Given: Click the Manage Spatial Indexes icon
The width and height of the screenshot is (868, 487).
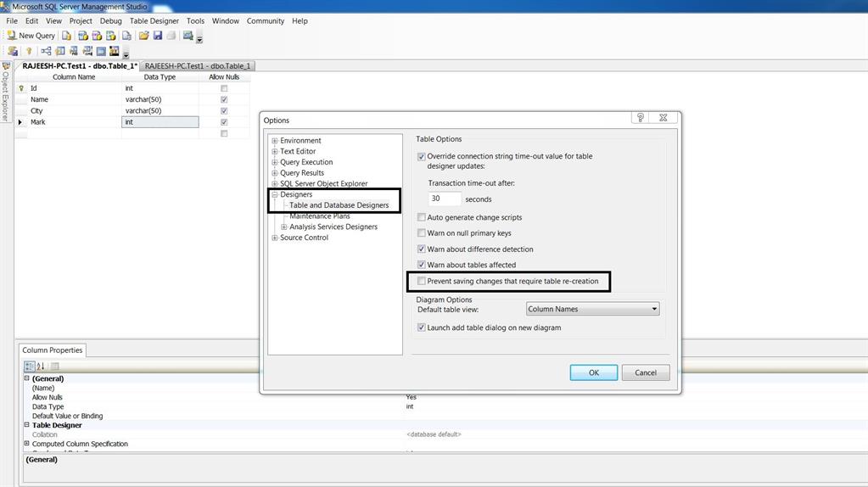Looking at the screenshot, I should tap(114, 51).
